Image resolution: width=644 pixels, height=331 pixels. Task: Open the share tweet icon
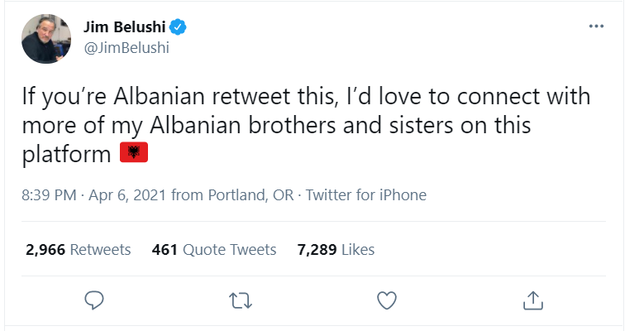[x=533, y=299]
